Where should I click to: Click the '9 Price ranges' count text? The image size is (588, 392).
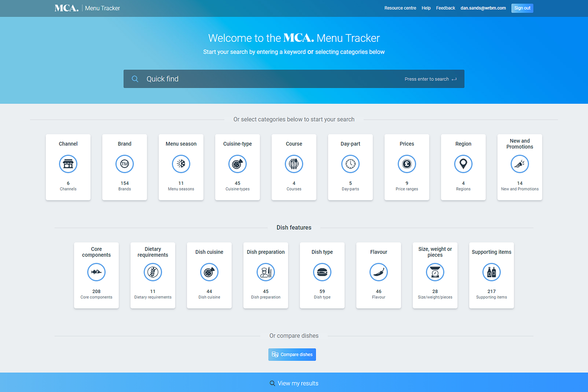[x=407, y=186]
